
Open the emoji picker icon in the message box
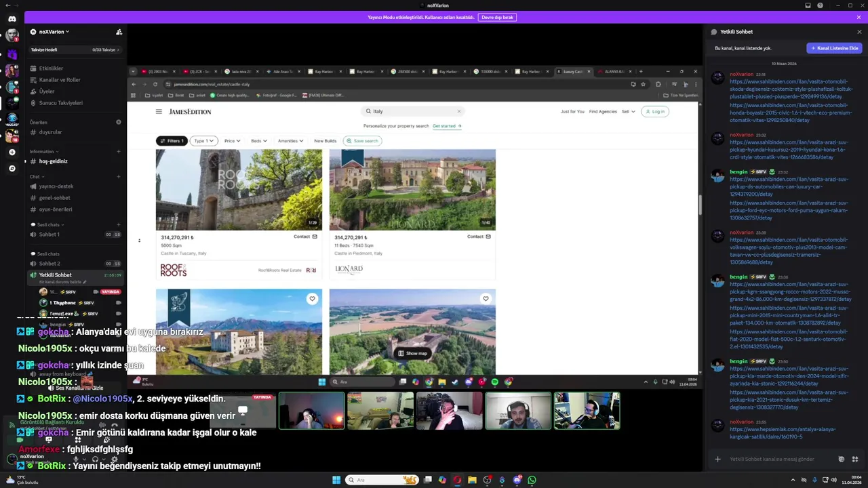[x=842, y=459]
